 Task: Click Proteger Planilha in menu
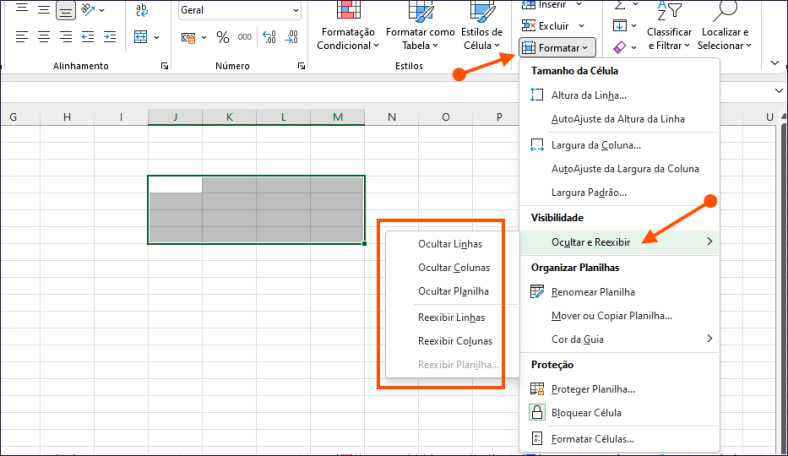(x=593, y=388)
